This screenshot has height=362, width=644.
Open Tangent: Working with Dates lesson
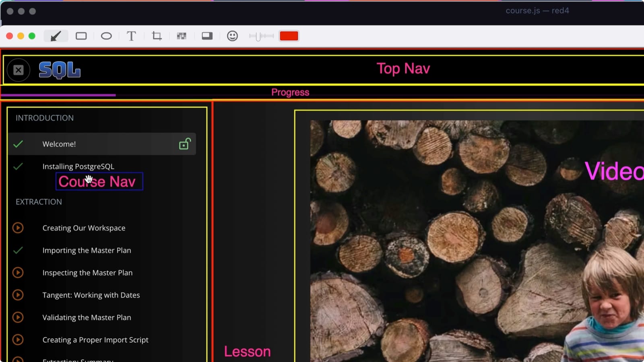click(x=91, y=295)
